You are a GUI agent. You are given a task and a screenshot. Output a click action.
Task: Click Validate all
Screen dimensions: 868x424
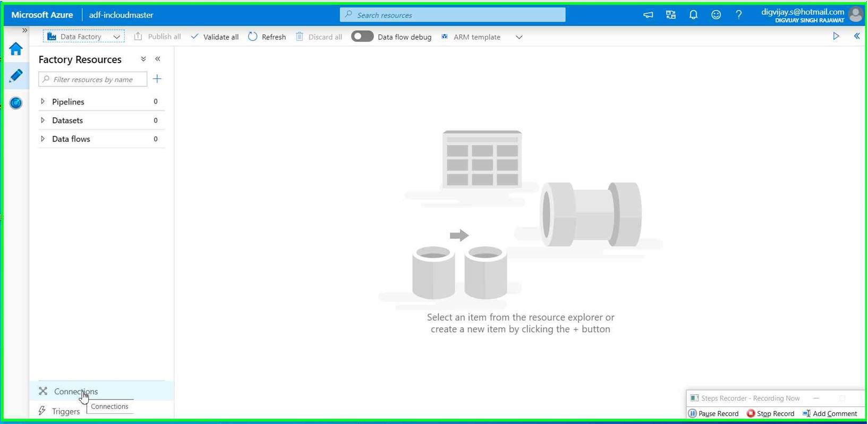coord(215,37)
